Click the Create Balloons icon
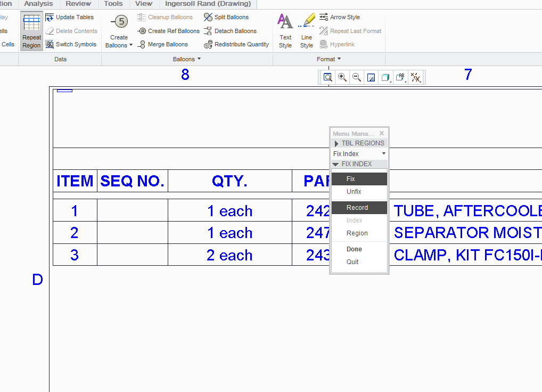 [119, 21]
